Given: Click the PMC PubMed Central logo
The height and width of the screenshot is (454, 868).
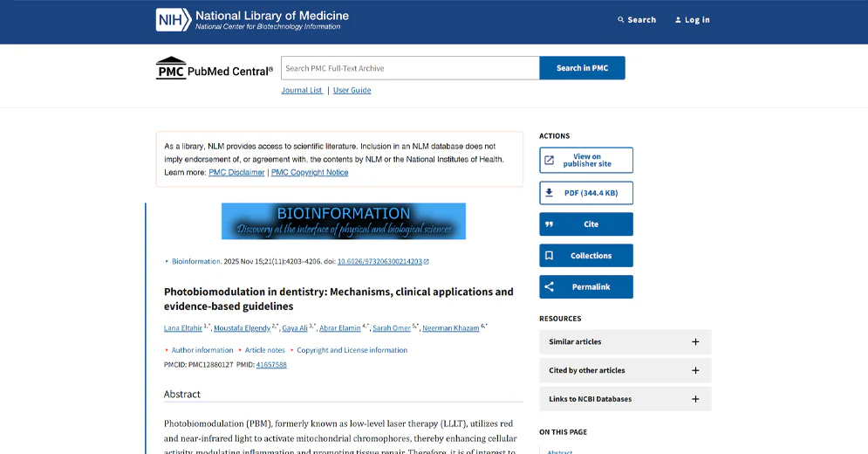Looking at the screenshot, I should 215,68.
